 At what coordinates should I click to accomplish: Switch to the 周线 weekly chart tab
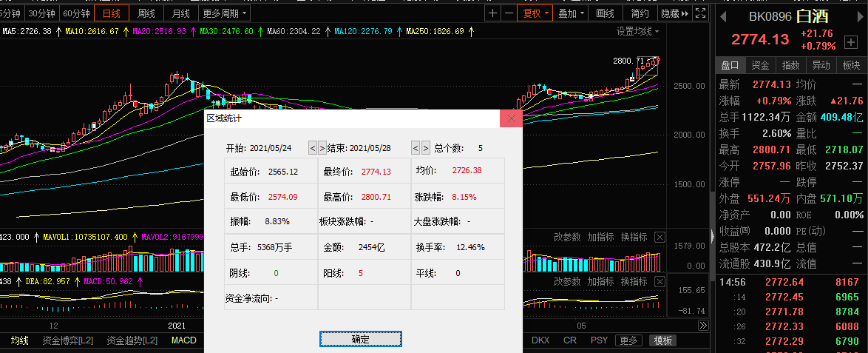click(146, 13)
